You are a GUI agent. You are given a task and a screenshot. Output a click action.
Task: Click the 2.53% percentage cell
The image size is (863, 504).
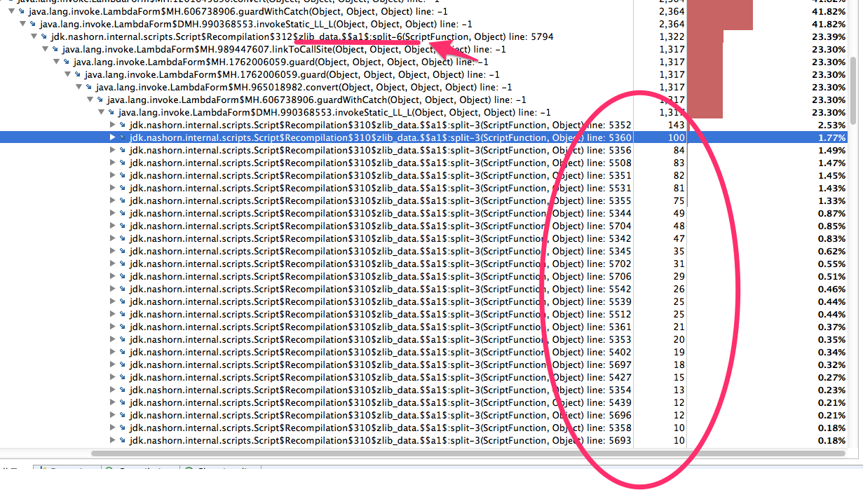pos(831,125)
